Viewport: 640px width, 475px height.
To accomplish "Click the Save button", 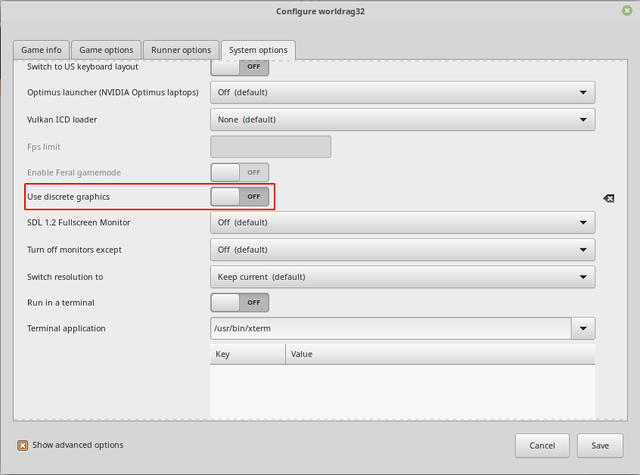I will click(x=600, y=446).
